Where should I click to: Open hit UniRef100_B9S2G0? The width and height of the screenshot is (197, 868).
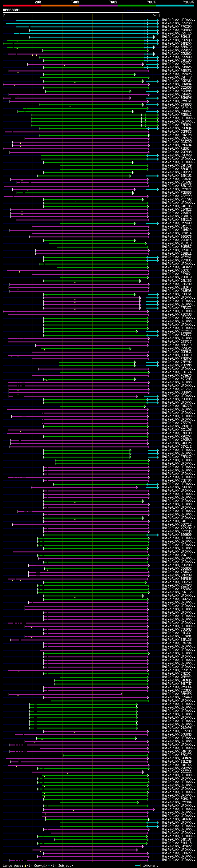tap(177, 23)
